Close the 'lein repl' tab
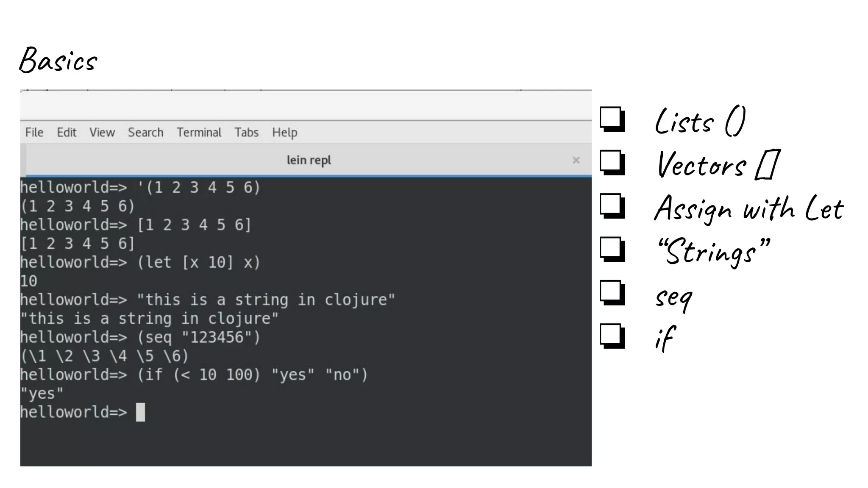 [576, 160]
